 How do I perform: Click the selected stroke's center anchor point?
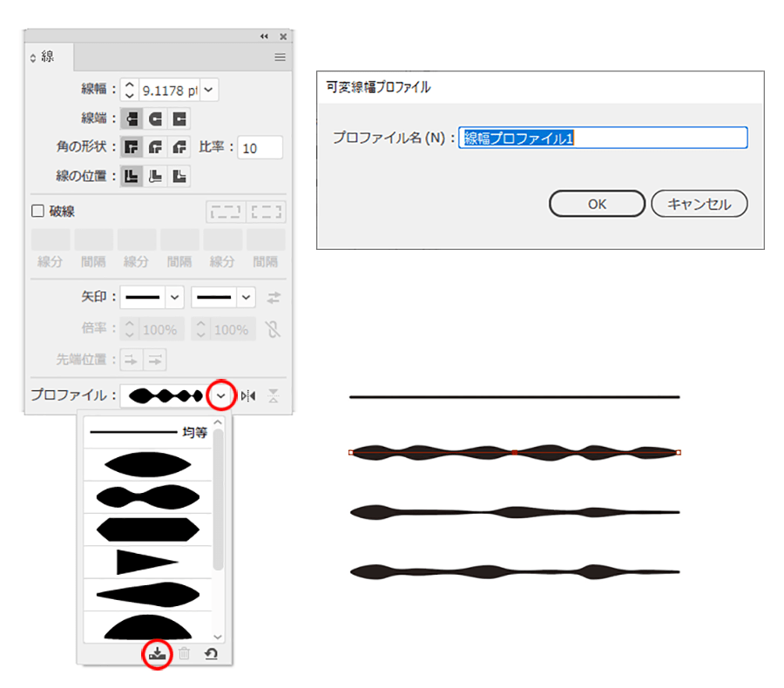click(515, 453)
